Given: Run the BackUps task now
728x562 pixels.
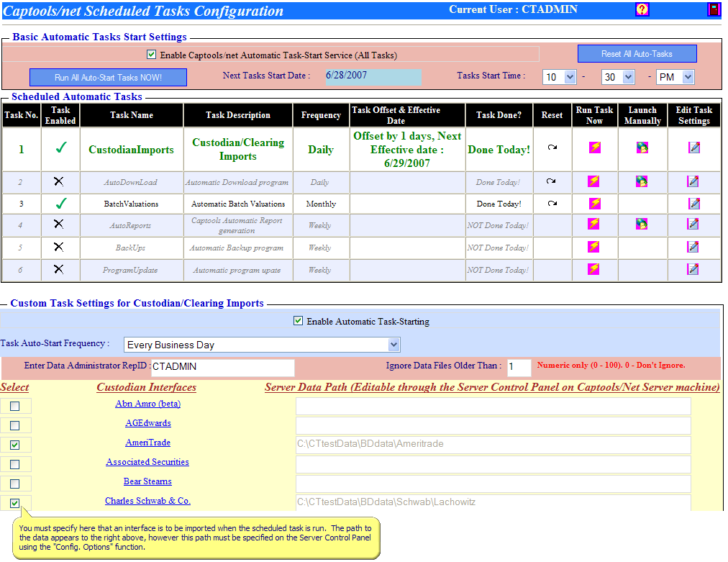Looking at the screenshot, I should pyautogui.click(x=593, y=245).
